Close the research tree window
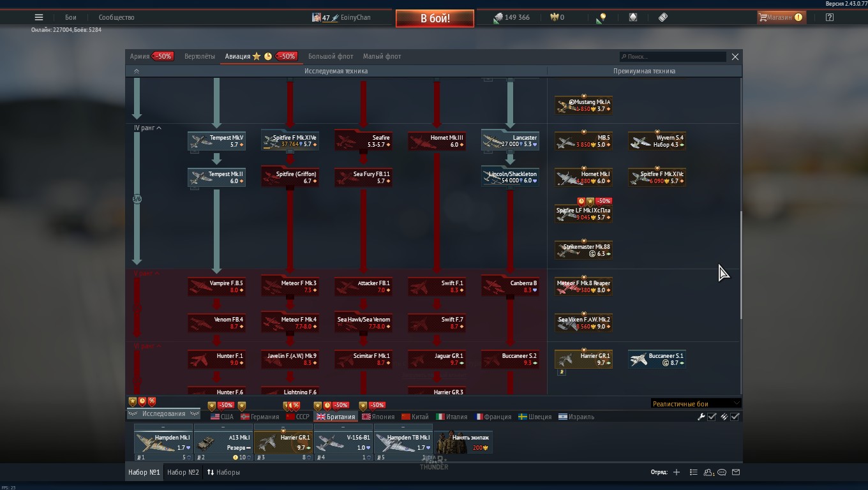868x490 pixels. [x=735, y=57]
